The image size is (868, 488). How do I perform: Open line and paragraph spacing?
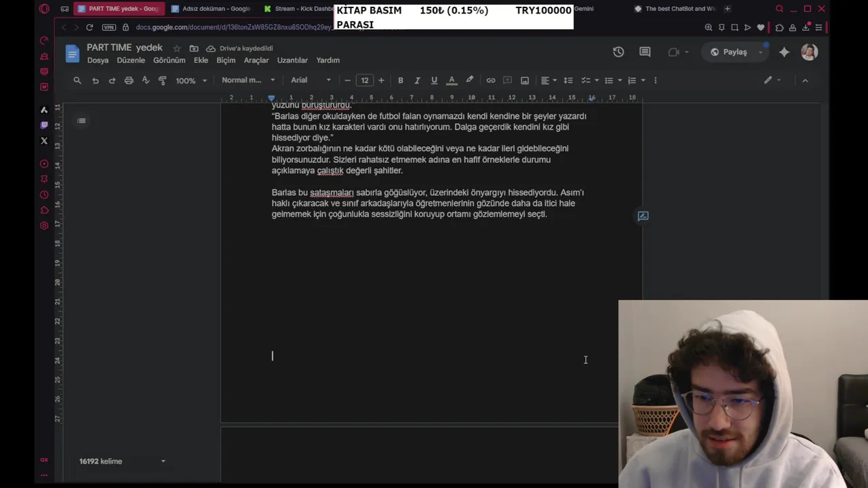click(x=568, y=80)
